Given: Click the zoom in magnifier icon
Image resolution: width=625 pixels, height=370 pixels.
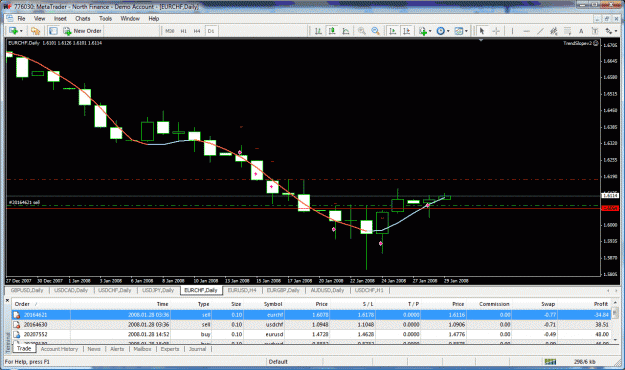Looking at the screenshot, I should (x=362, y=31).
